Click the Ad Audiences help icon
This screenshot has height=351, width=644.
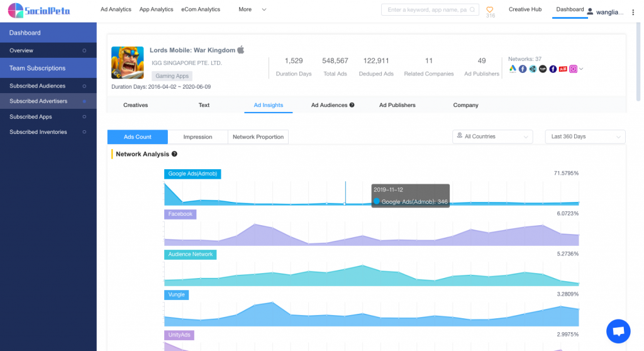point(352,105)
